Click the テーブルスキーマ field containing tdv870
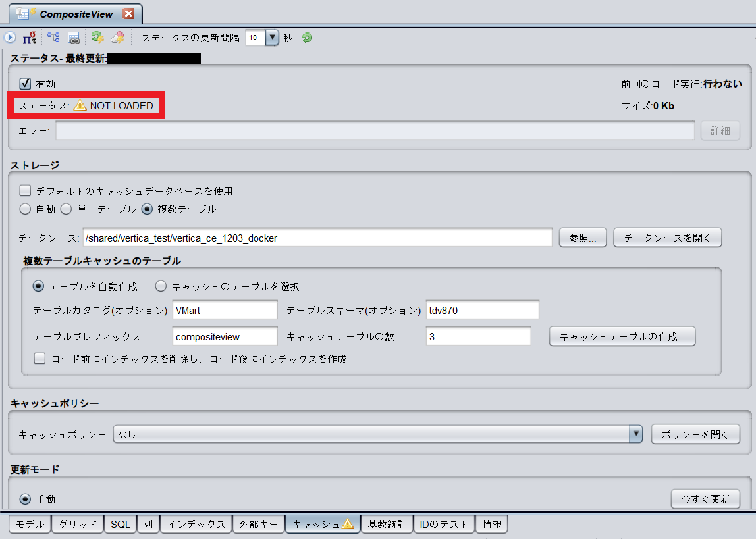The width and height of the screenshot is (756, 539). click(482, 310)
